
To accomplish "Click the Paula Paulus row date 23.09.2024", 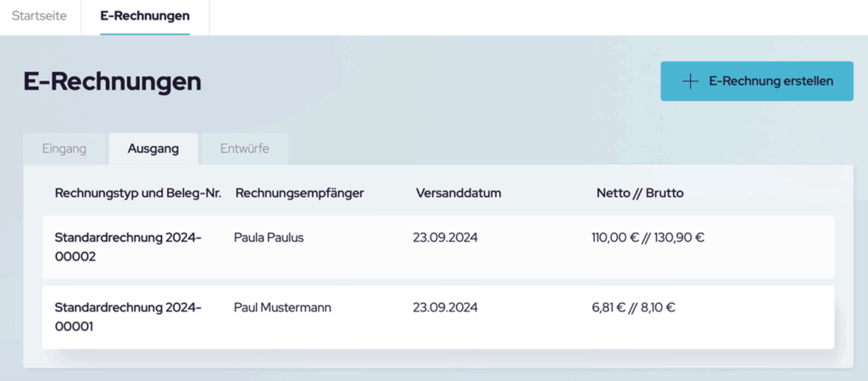I will (445, 238).
